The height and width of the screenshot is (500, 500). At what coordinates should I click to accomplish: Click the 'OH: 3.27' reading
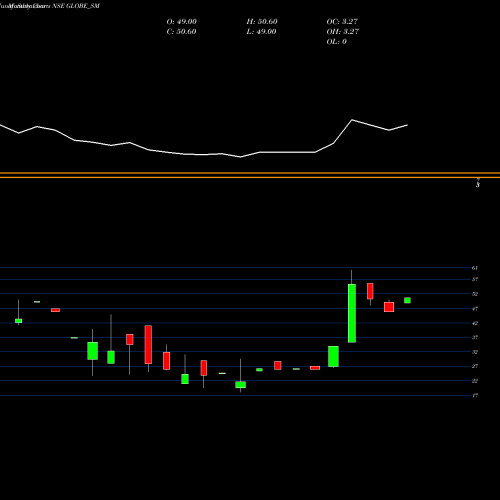tap(343, 32)
